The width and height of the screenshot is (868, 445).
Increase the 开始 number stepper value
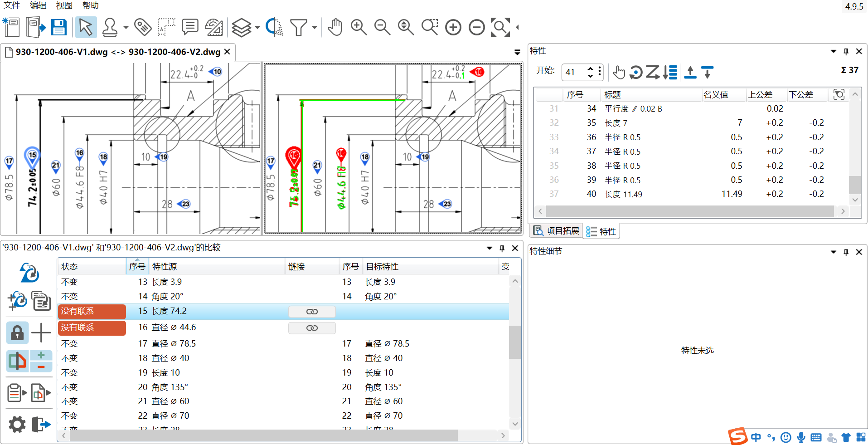590,68
